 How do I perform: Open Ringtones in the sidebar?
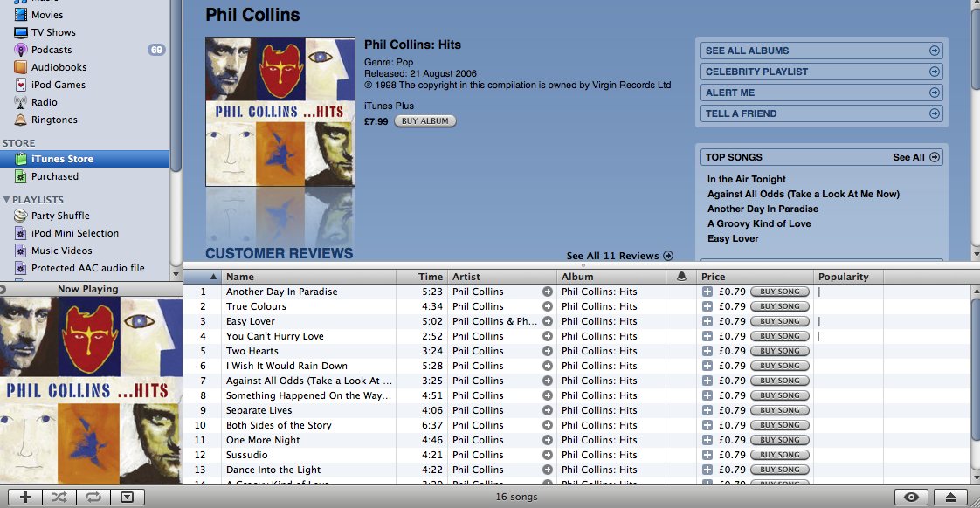[x=54, y=120]
